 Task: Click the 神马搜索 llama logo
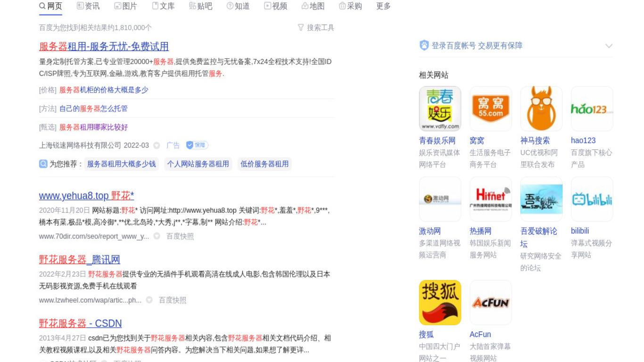(x=541, y=108)
